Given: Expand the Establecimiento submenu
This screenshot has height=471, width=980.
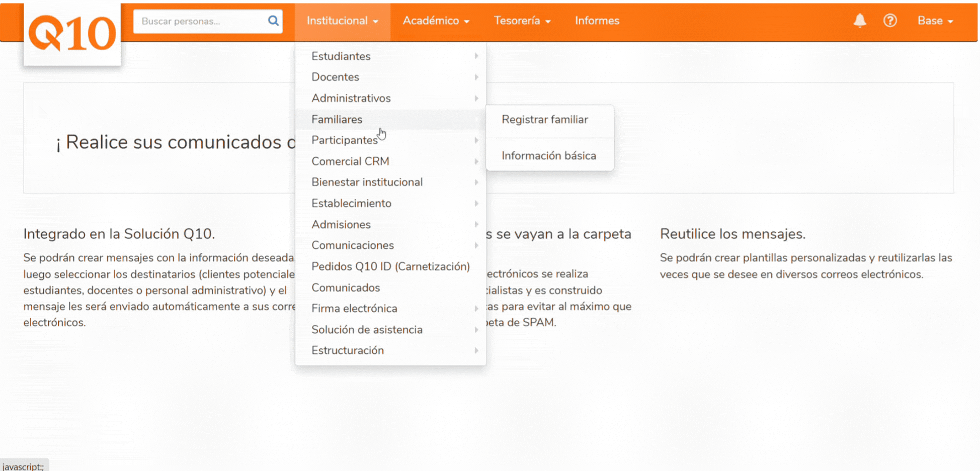Looking at the screenshot, I should pos(391,204).
